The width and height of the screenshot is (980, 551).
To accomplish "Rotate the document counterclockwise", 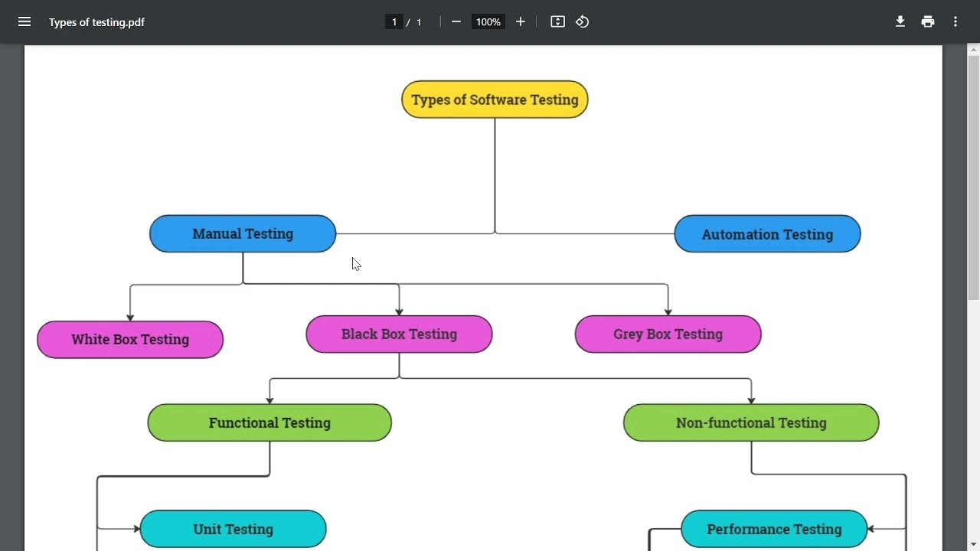I will point(583,21).
